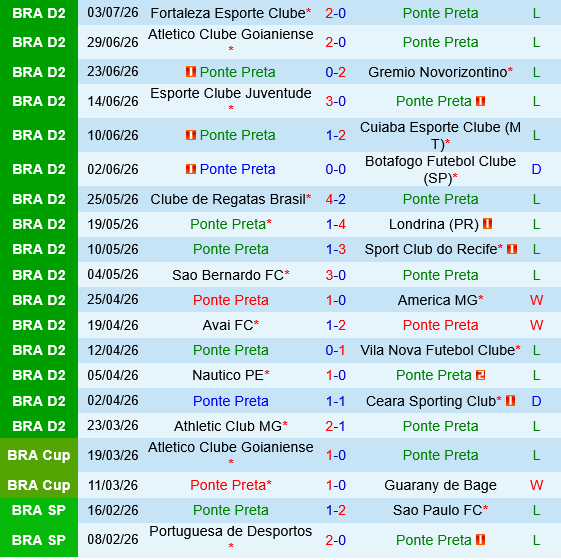Open the Sao Paulo FC team link

coord(437,510)
